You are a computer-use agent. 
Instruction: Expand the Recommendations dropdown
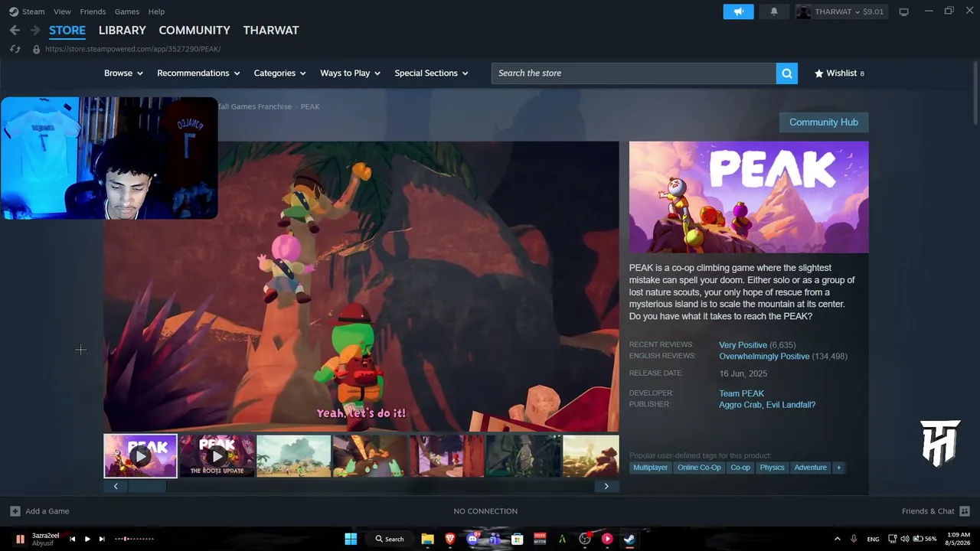coord(198,73)
